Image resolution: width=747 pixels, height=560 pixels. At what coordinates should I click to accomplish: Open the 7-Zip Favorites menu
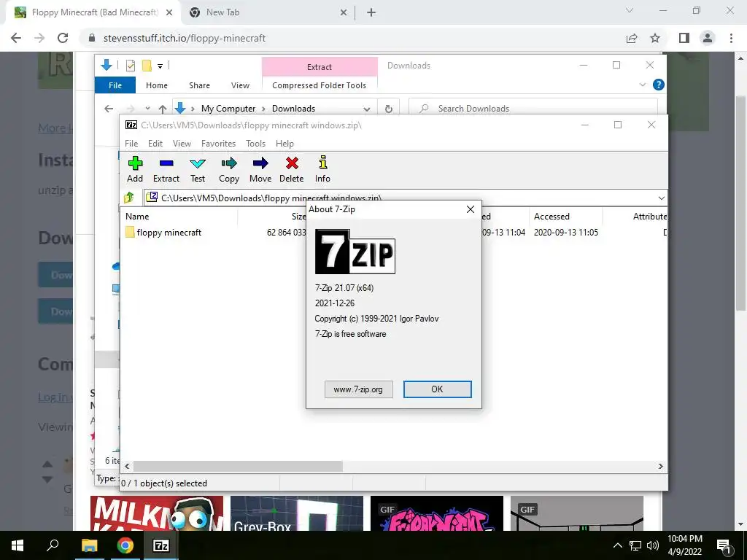[218, 144]
